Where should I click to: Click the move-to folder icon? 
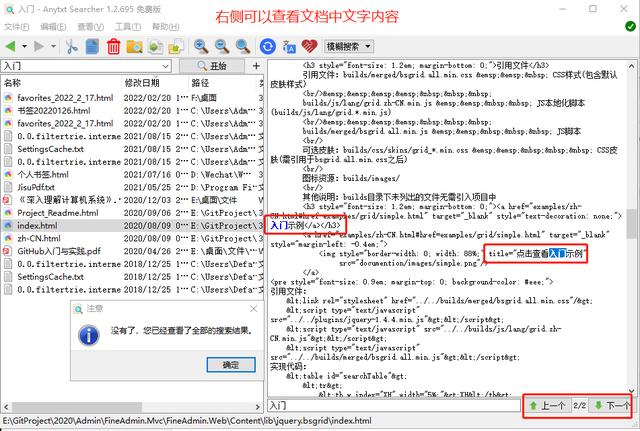tap(176, 47)
